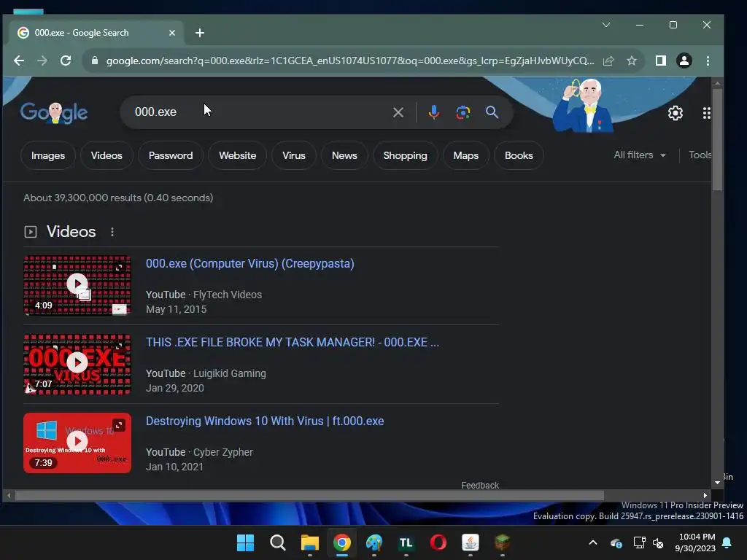Apply the Virus search chip
Screen dimensions: 747x560
click(x=293, y=155)
